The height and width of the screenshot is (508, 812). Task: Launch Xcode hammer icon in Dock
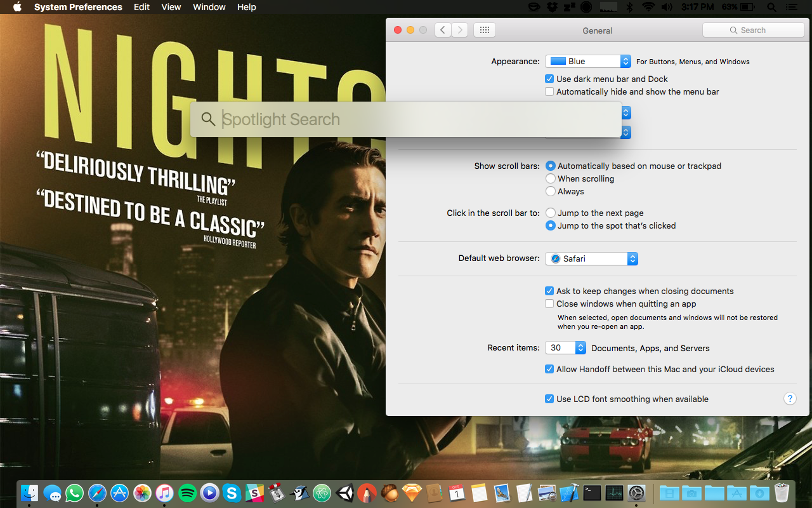570,493
